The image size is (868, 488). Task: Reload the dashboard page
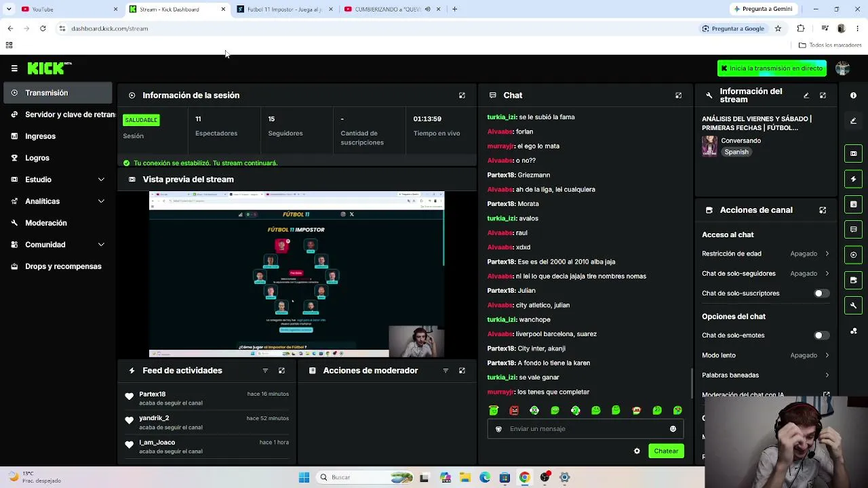coord(43,28)
